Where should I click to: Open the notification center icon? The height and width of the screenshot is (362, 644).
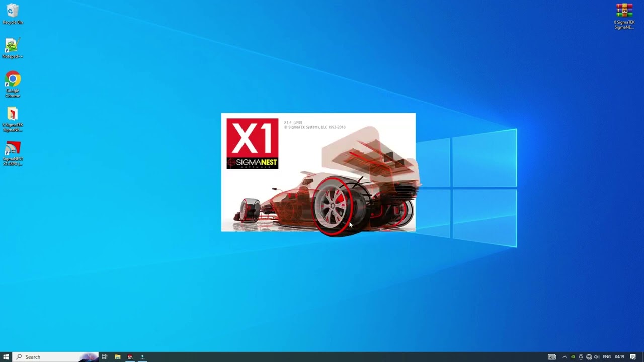point(633,357)
